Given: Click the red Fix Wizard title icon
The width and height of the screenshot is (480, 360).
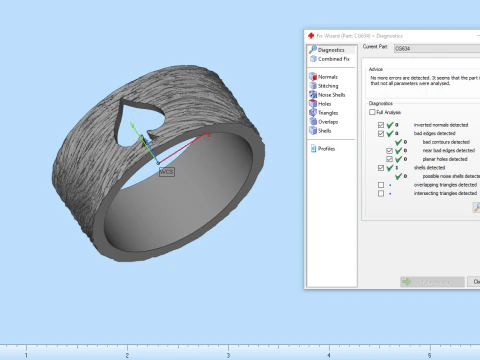Looking at the screenshot, I should 311,36.
